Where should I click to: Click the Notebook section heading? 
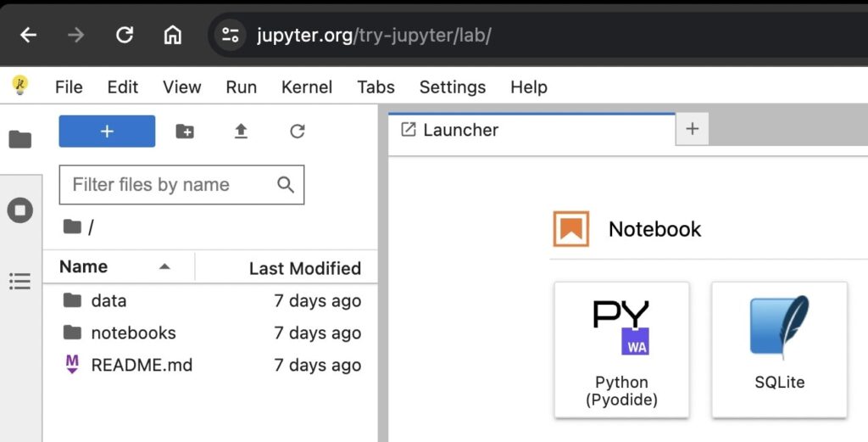point(655,229)
